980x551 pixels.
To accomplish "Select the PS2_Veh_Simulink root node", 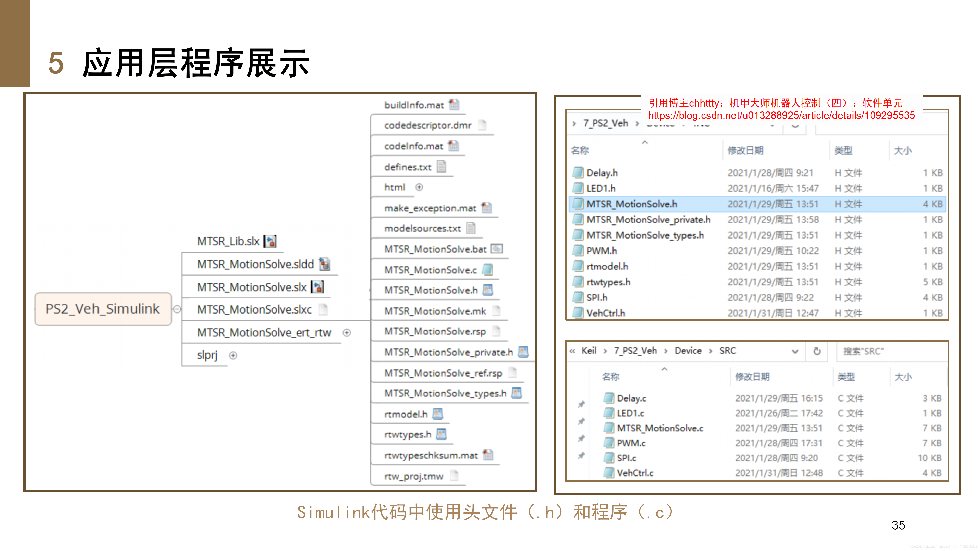I will click(103, 309).
